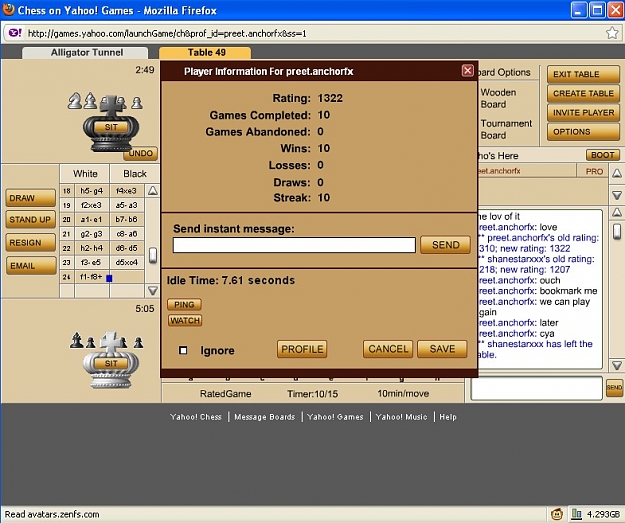
Task: Open the Help link
Action: pyautogui.click(x=448, y=417)
